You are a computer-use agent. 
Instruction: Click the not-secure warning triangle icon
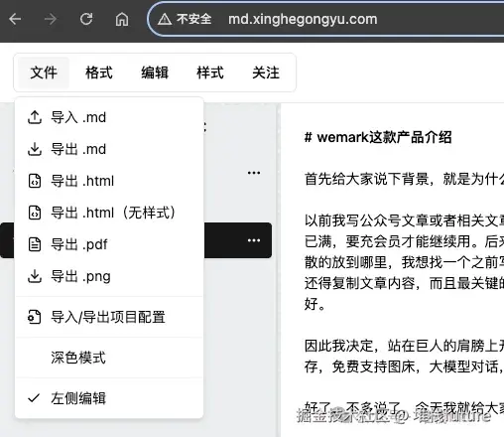coord(165,20)
